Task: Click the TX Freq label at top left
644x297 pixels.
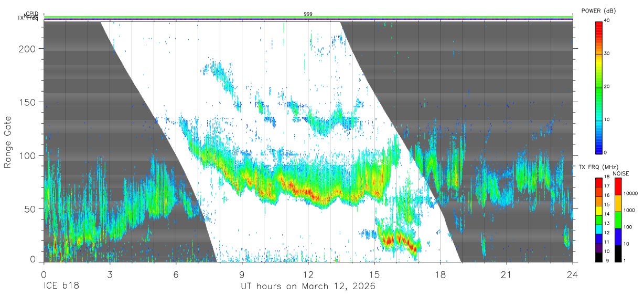Action: [x=28, y=19]
